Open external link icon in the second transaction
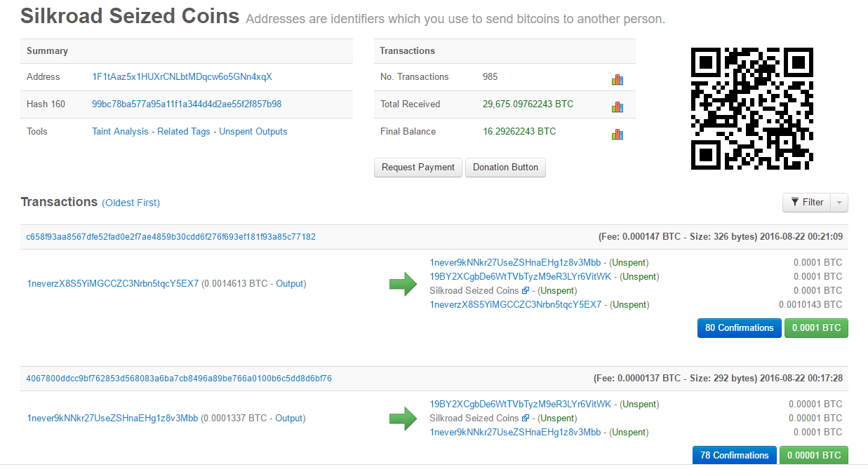The image size is (868, 469). pos(525,418)
